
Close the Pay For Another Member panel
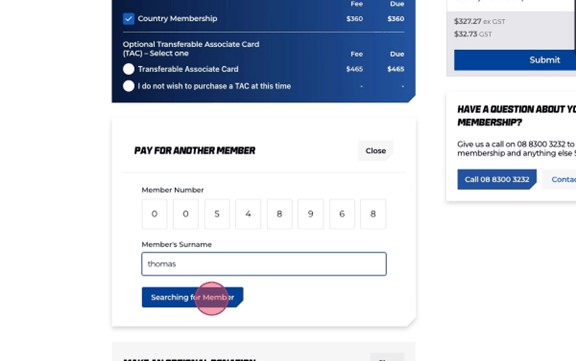pos(375,151)
